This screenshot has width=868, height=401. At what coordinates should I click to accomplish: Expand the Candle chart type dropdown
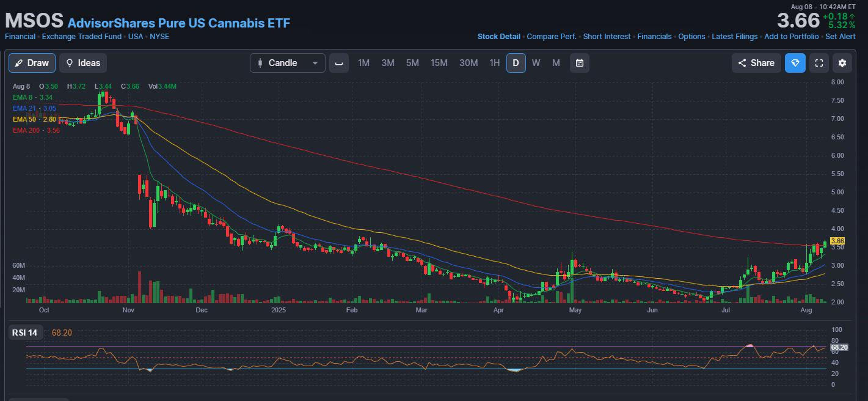click(x=287, y=63)
